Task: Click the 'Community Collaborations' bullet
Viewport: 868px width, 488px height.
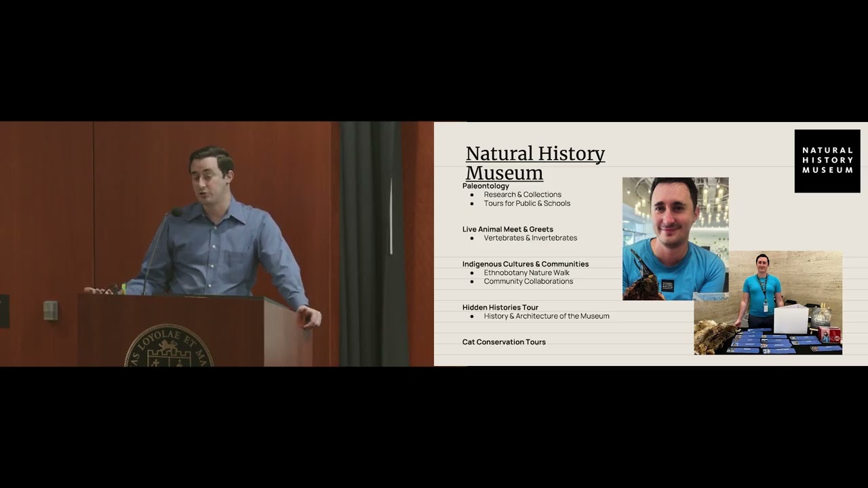Action: click(x=528, y=281)
